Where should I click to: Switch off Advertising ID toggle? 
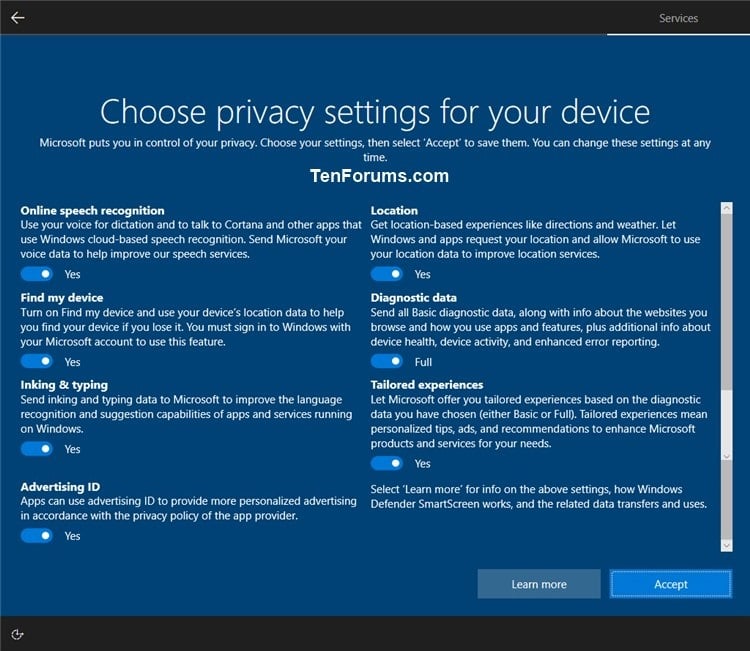(x=37, y=536)
